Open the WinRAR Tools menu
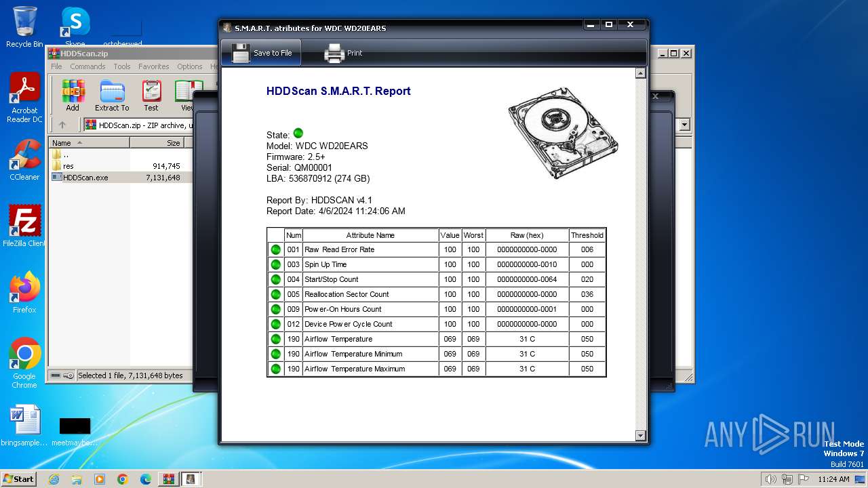Image resolution: width=868 pixels, height=488 pixels. click(x=122, y=66)
